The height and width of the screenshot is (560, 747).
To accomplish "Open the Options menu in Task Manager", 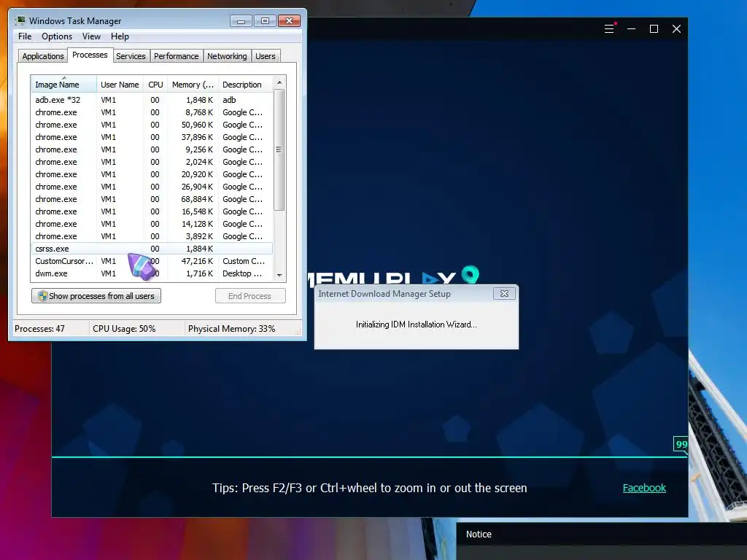I will pyautogui.click(x=57, y=36).
